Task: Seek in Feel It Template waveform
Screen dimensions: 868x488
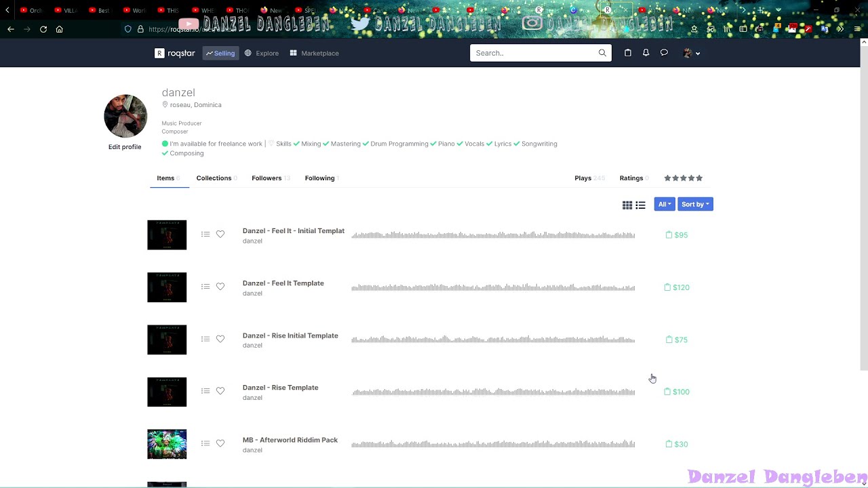Action: tap(493, 287)
